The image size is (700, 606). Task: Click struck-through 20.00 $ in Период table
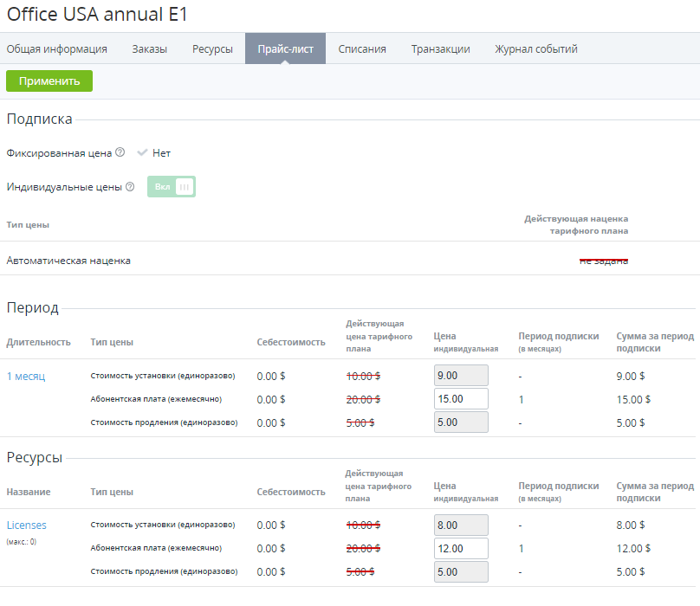coord(363,399)
